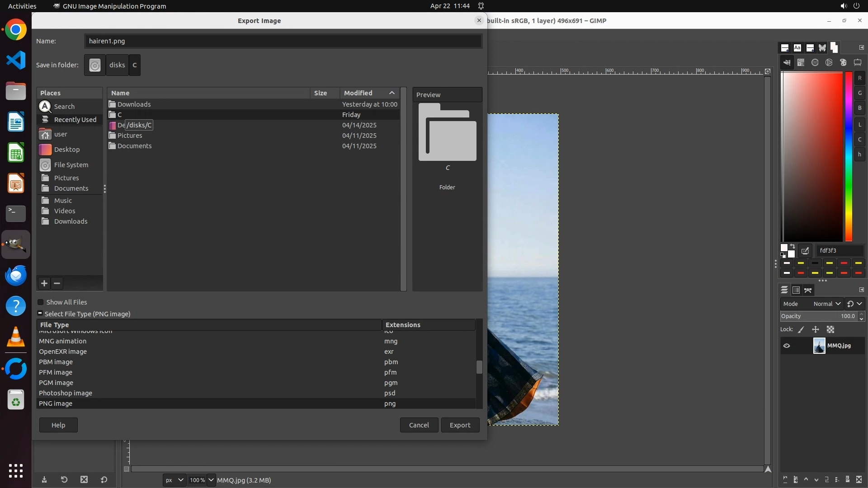Toggle the lock position and size icon
Viewport: 868px width, 488px height.
[816, 330]
